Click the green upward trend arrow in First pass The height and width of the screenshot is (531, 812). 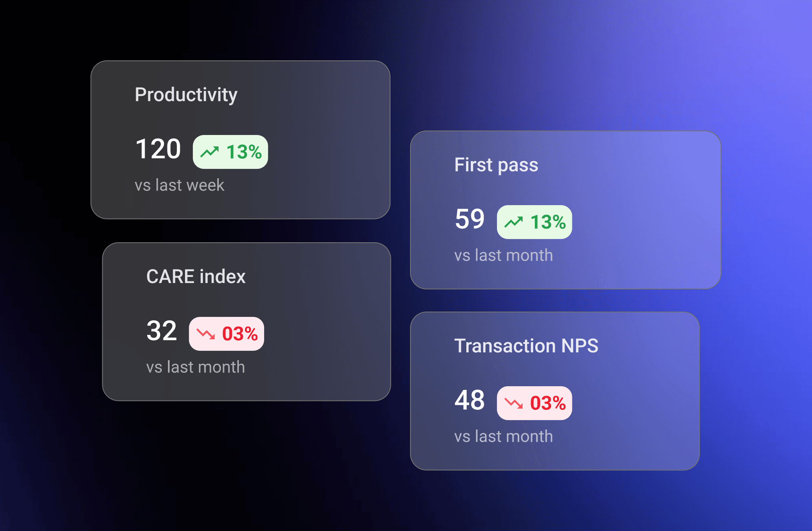pyautogui.click(x=514, y=222)
